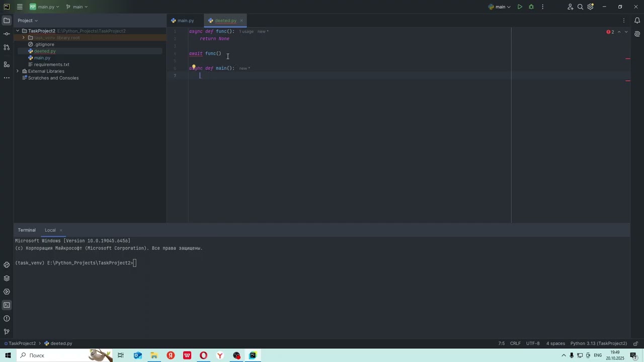The height and width of the screenshot is (362, 644).
Task: Open the 'main' run configuration dropdown
Action: pyautogui.click(x=499, y=7)
